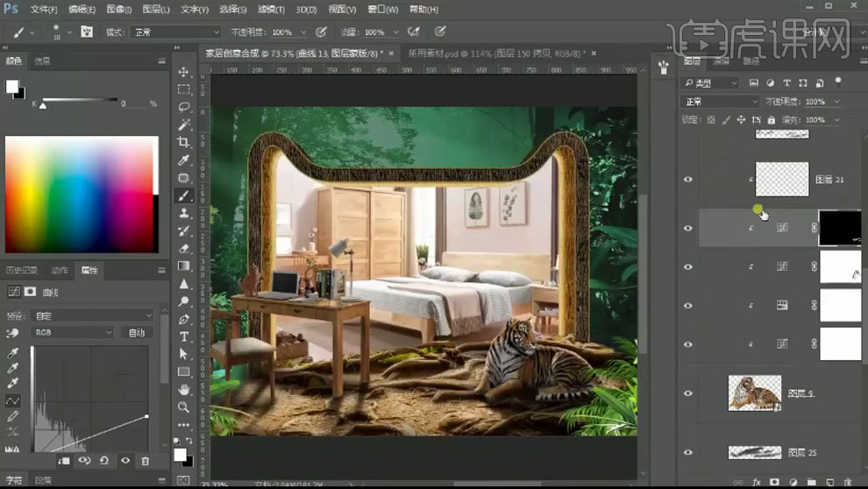This screenshot has height=489, width=868.
Task: Add a layer mask from Layers footer
Action: (x=774, y=482)
